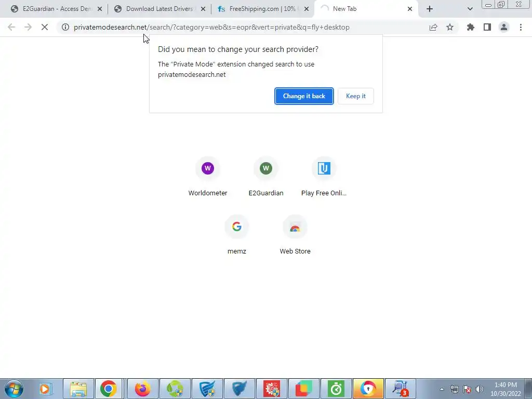The width and height of the screenshot is (532, 399).
Task: Launch Firefox from the taskbar
Action: pos(142,389)
